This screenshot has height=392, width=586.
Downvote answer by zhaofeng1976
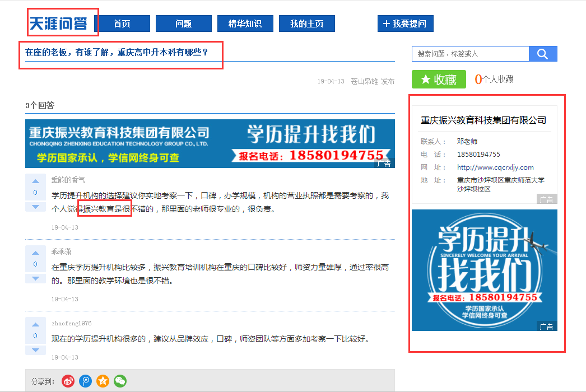click(x=35, y=350)
